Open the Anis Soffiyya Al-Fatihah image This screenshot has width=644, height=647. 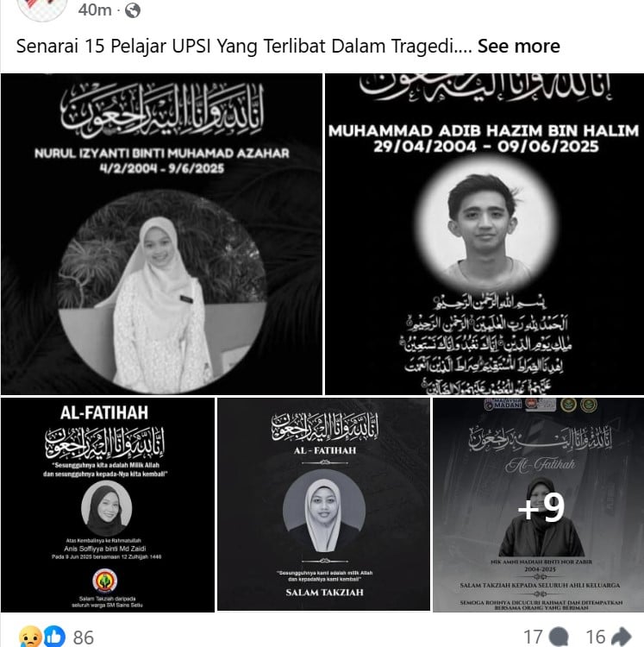point(108,505)
